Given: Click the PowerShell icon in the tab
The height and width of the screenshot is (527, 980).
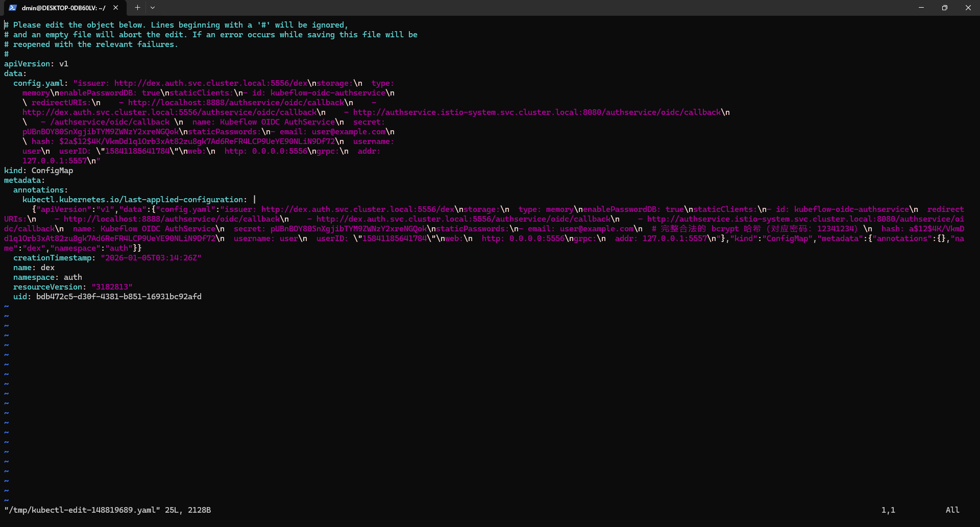Looking at the screenshot, I should point(13,8).
